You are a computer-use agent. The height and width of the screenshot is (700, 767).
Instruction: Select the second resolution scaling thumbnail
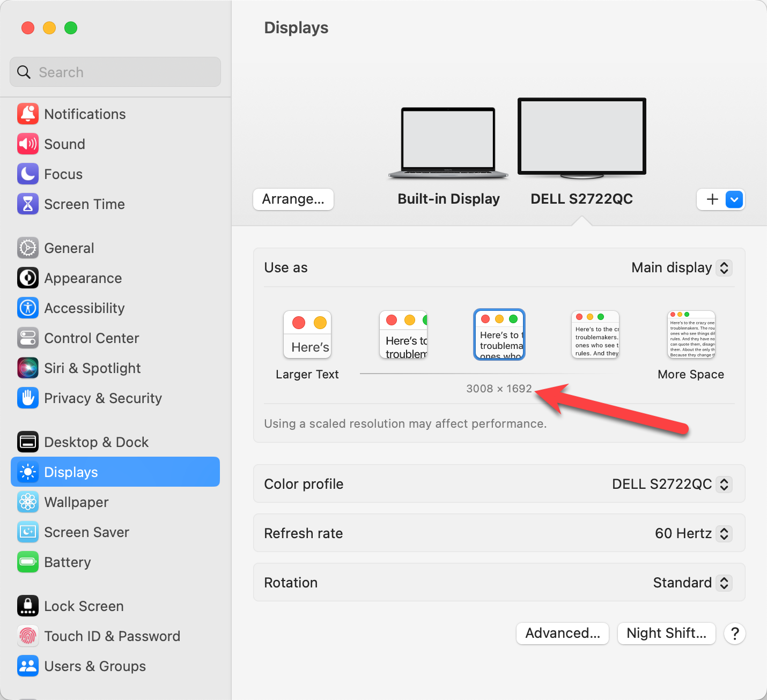(403, 335)
